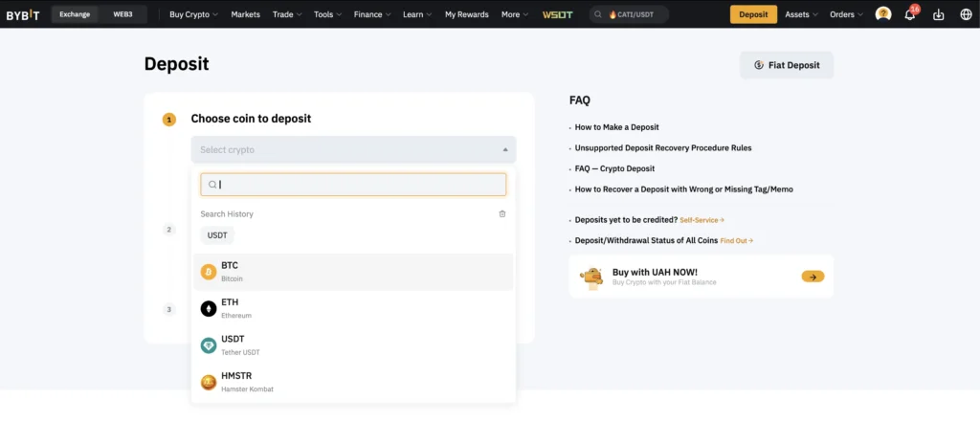
Task: Open Wrong or Missing Tag/Memo recovery FAQ
Action: coord(683,189)
